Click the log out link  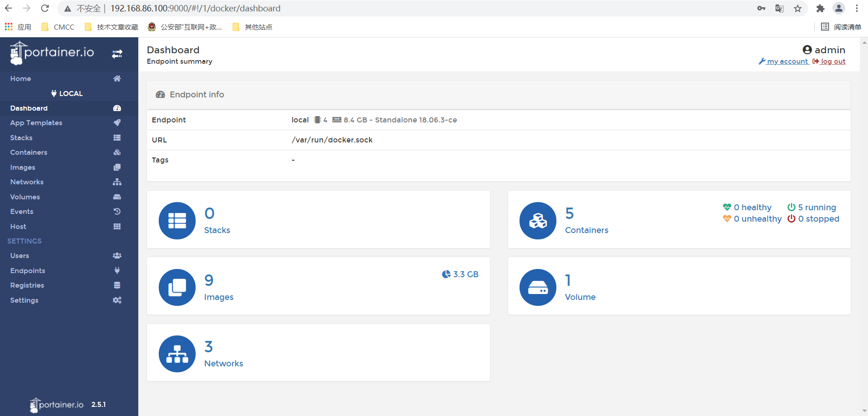829,61
